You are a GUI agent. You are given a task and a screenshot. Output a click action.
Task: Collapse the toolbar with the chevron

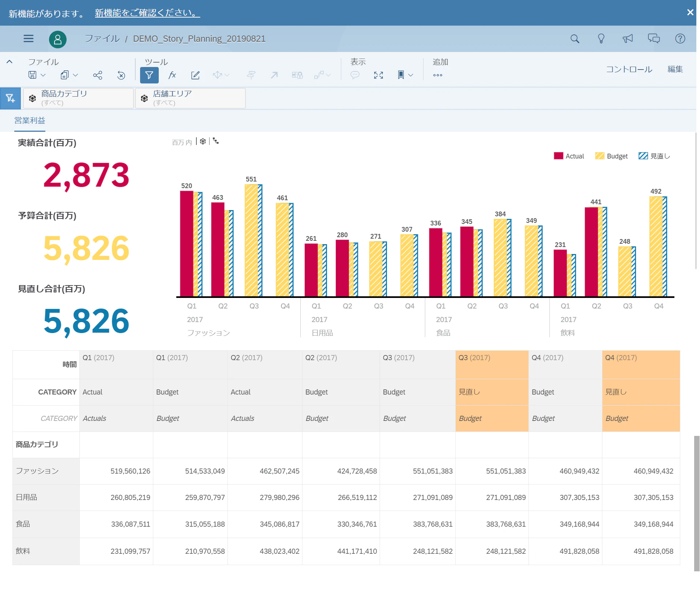[x=10, y=62]
